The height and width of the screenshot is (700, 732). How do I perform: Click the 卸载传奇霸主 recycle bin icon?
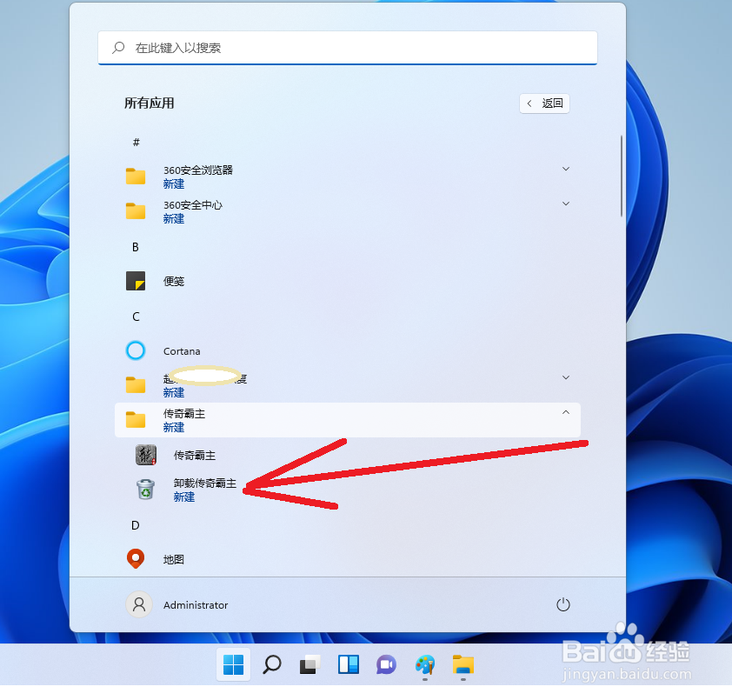pyautogui.click(x=146, y=489)
